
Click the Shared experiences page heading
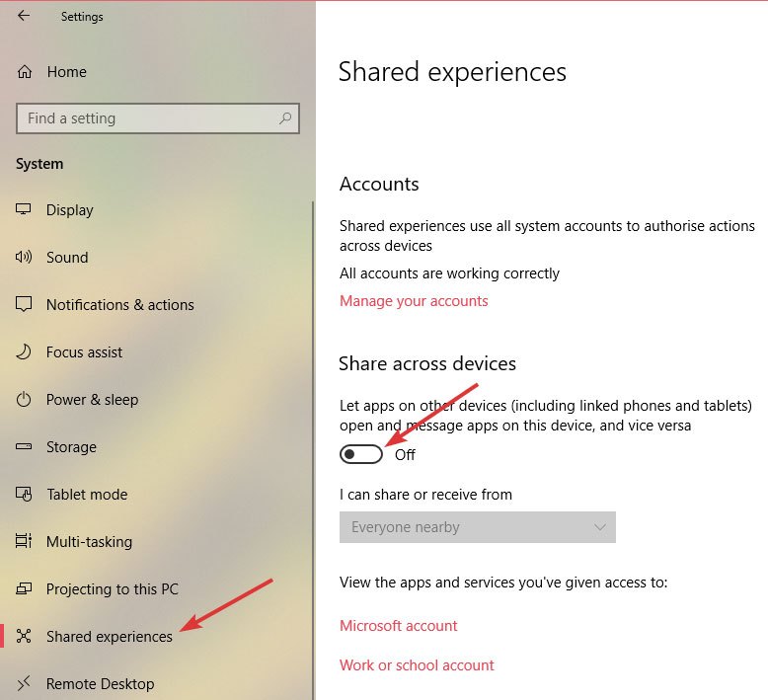point(452,72)
